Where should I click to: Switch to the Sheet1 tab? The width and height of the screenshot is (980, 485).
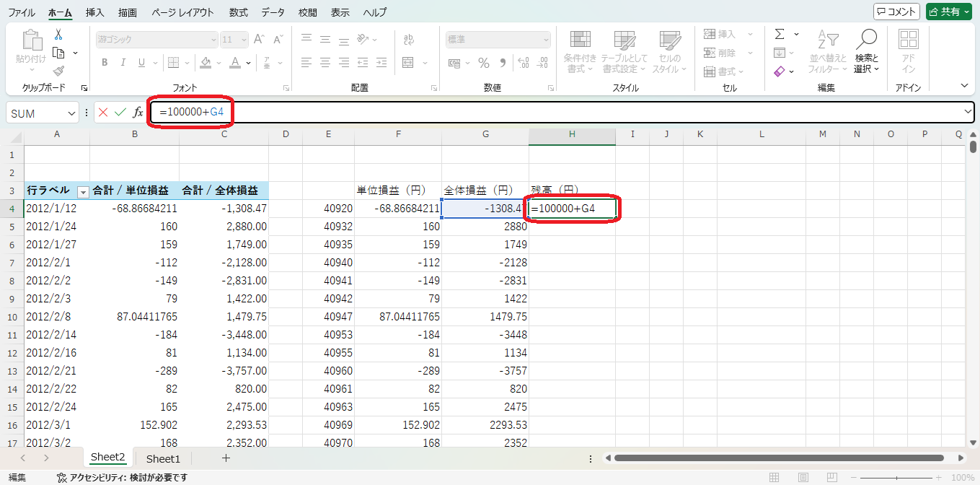163,458
